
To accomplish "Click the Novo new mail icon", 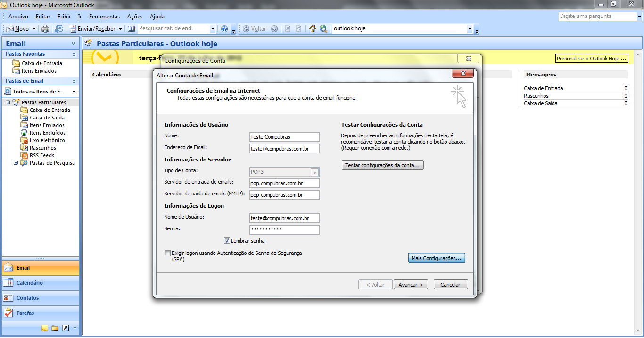I will pyautogui.click(x=10, y=29).
